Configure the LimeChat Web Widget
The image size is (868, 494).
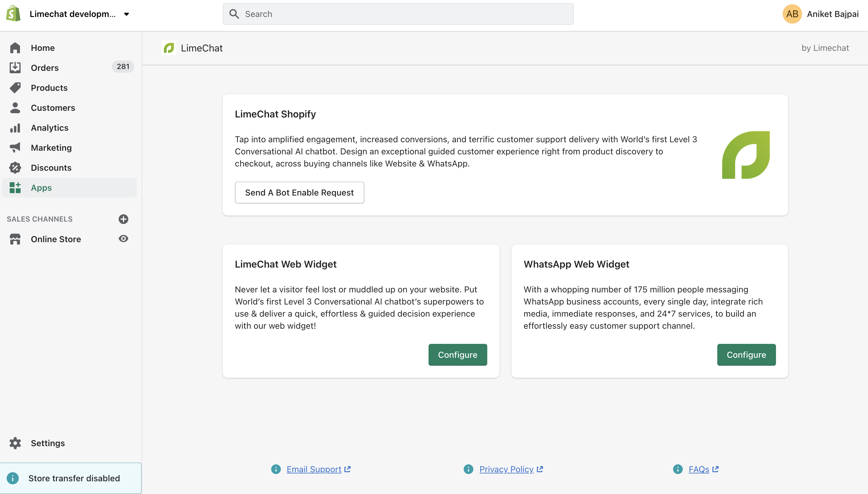[458, 354]
